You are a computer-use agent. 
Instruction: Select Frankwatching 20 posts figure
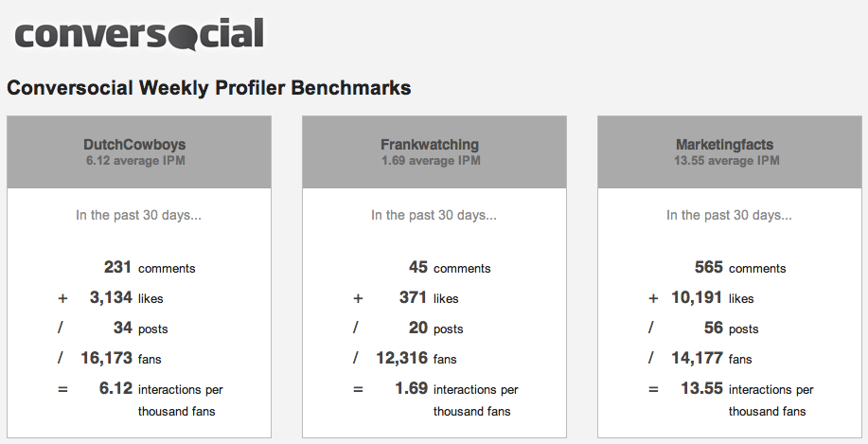(418, 329)
